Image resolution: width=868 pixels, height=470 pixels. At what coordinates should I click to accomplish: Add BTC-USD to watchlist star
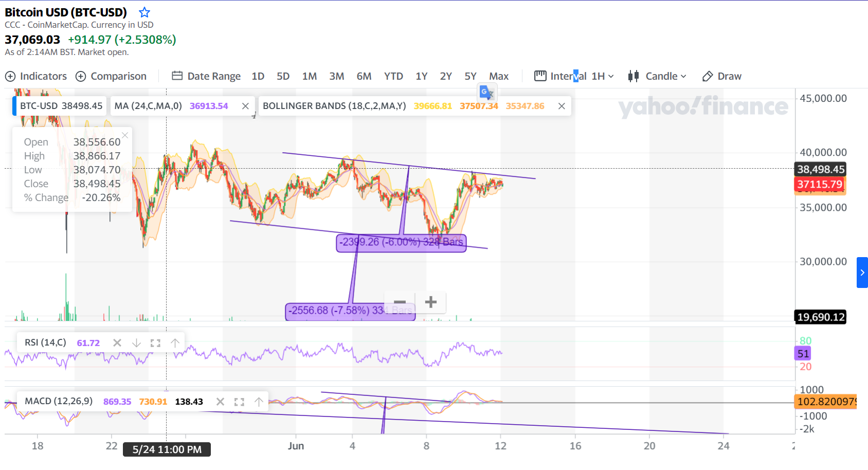click(x=144, y=12)
